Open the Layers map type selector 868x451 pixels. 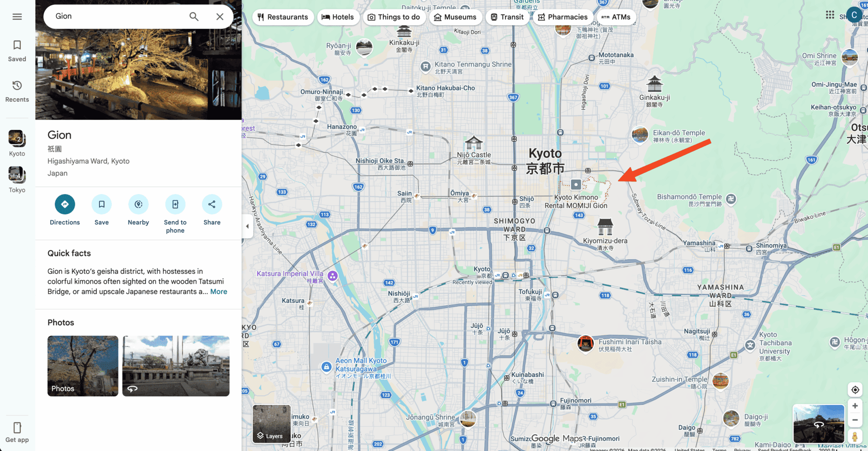click(271, 424)
